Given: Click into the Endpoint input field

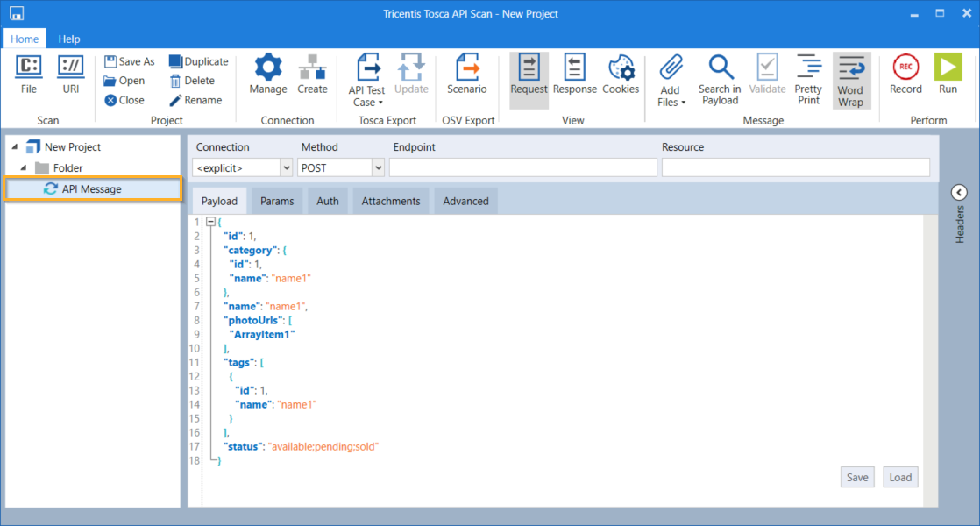Looking at the screenshot, I should 522,167.
